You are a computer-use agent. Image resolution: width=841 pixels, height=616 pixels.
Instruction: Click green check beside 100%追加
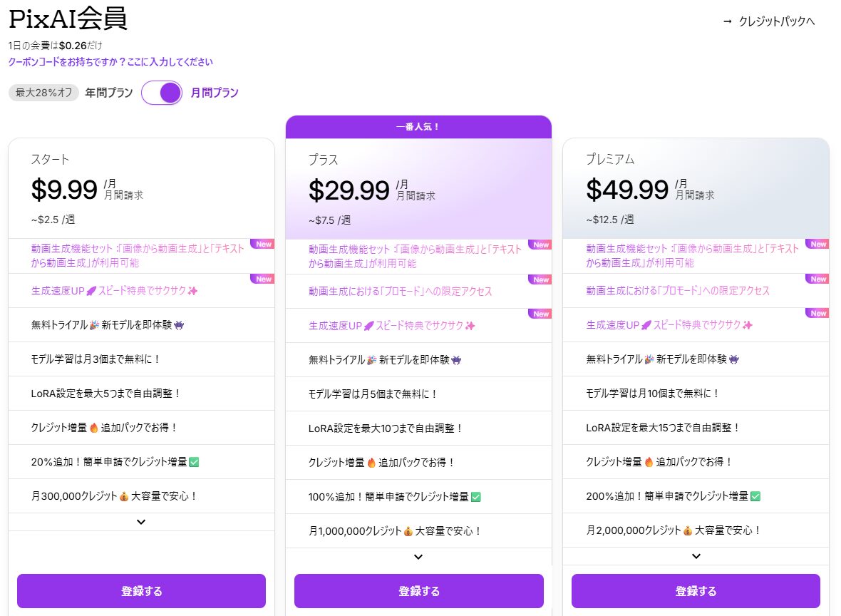click(x=476, y=497)
